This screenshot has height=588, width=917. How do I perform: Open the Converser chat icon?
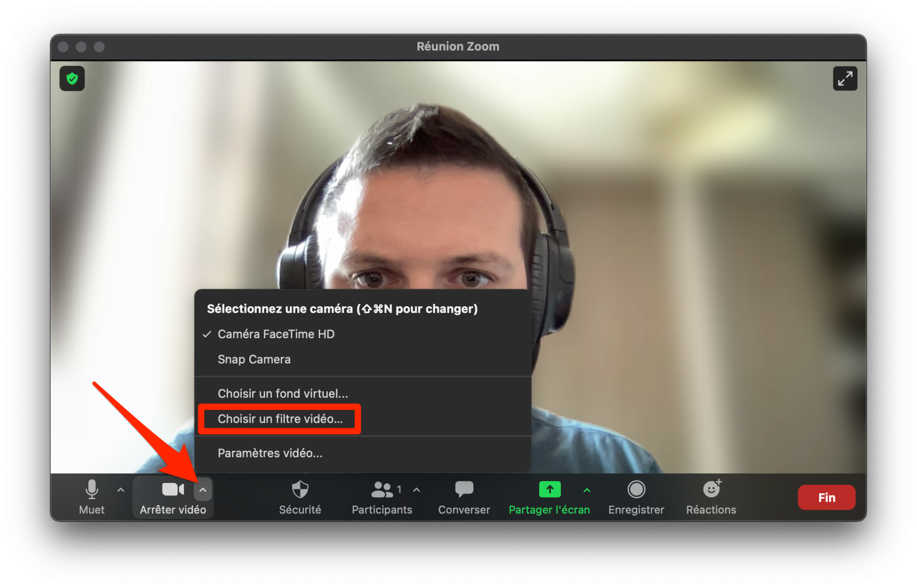(x=464, y=489)
